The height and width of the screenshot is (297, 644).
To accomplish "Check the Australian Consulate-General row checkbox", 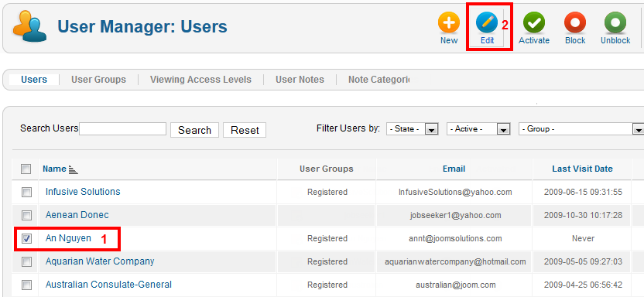I will (26, 285).
